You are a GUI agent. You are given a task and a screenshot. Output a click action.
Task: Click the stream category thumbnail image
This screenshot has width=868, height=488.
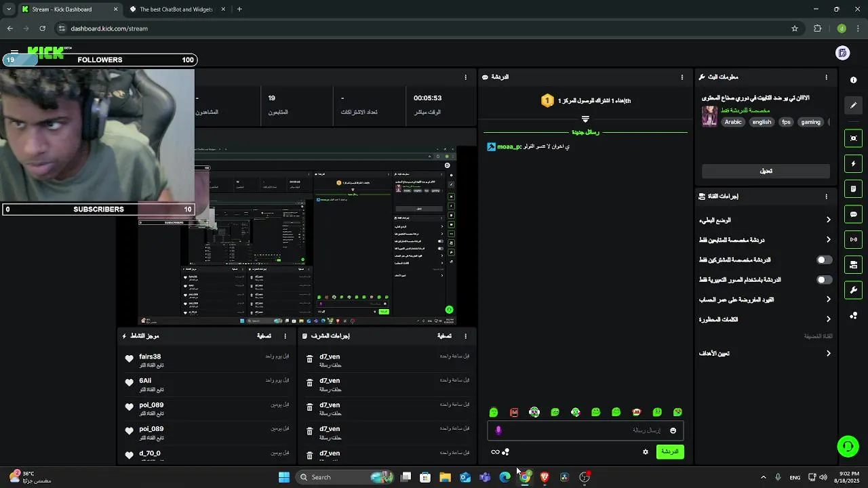pos(709,116)
